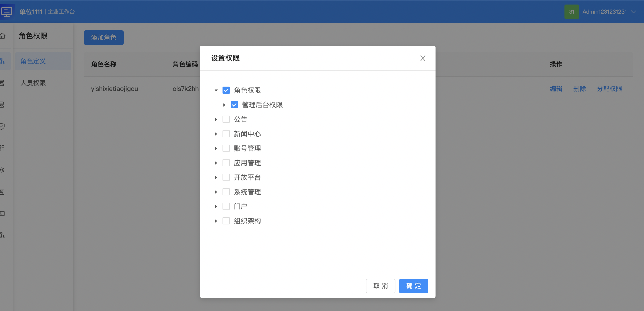The width and height of the screenshot is (644, 311).
Task: Click the 角色权限 tree label text
Action: (247, 90)
